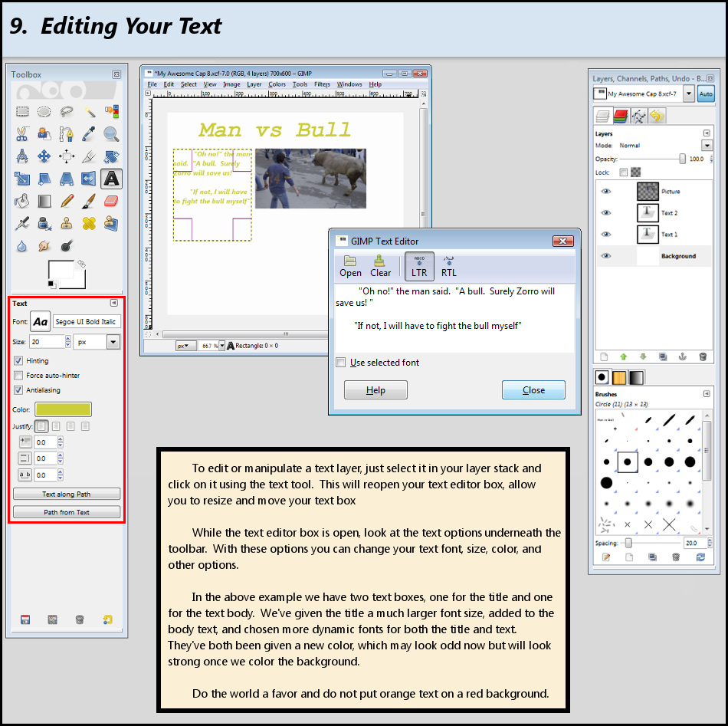
Task: Activate the Text tool in Toolbox
Action: click(111, 179)
